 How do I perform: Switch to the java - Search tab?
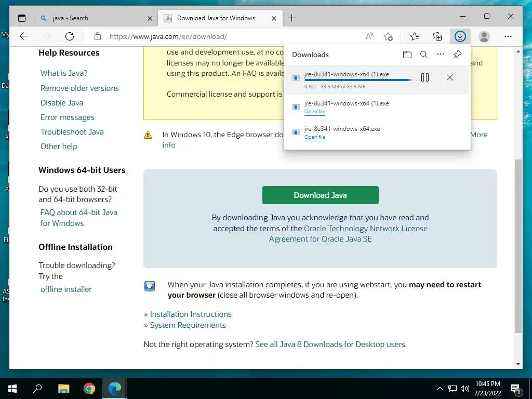(x=96, y=18)
